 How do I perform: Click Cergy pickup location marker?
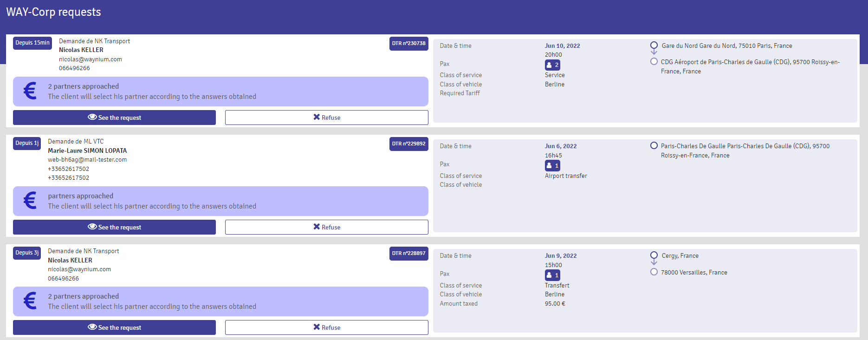click(x=654, y=255)
